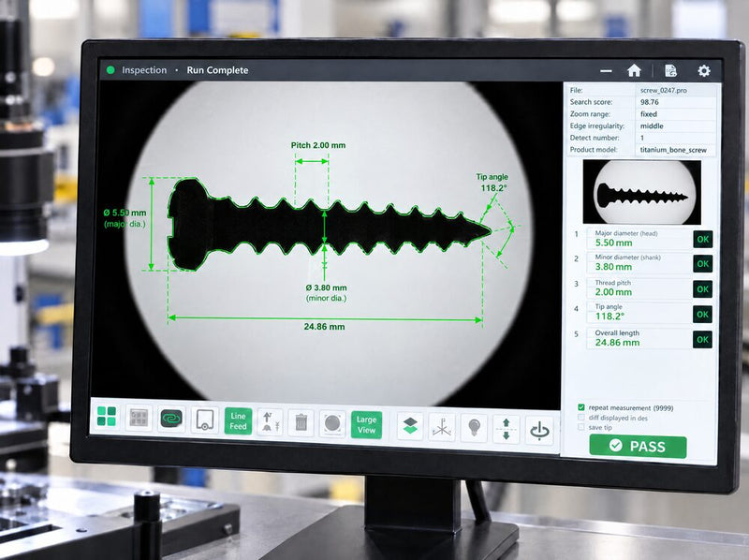The image size is (749, 560).
Task: Minimize using the dash icon
Action: (606, 71)
